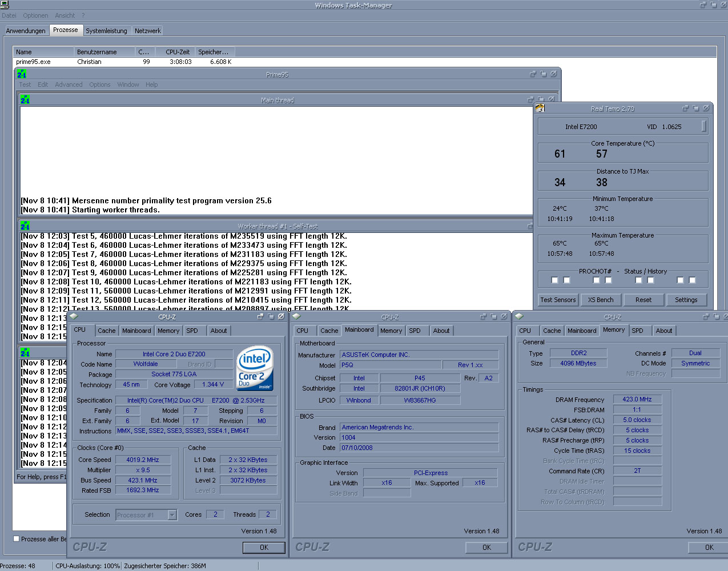
Task: Click the Level 2 cache value 3072 KBytes
Action: pyautogui.click(x=248, y=480)
